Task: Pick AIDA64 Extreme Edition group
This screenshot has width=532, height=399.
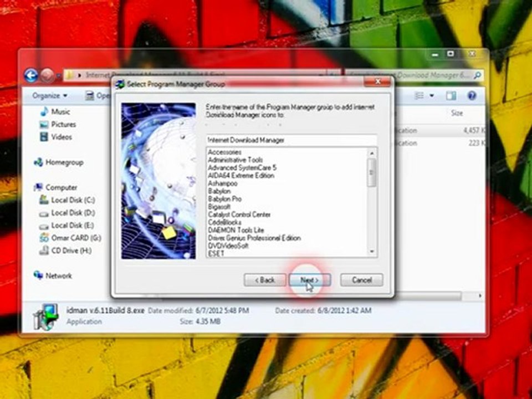Action: click(x=241, y=176)
